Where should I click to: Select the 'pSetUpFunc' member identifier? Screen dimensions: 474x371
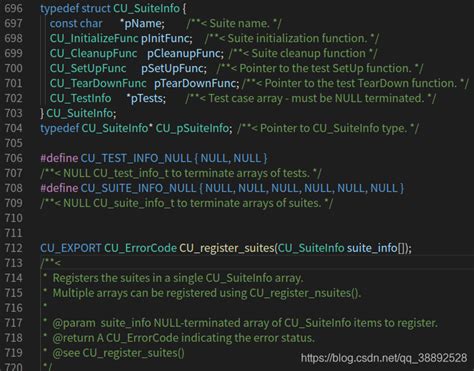click(172, 69)
